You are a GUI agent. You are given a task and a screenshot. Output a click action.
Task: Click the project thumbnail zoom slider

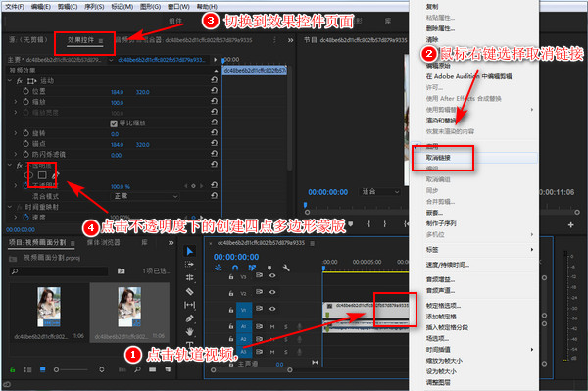click(72, 369)
